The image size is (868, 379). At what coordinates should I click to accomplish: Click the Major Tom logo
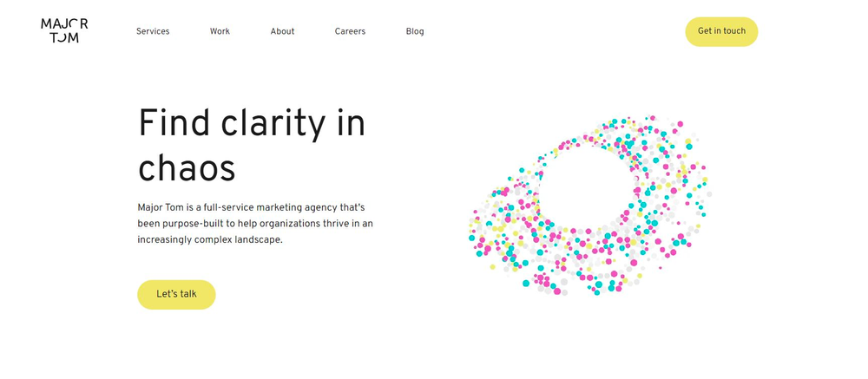pyautogui.click(x=64, y=31)
